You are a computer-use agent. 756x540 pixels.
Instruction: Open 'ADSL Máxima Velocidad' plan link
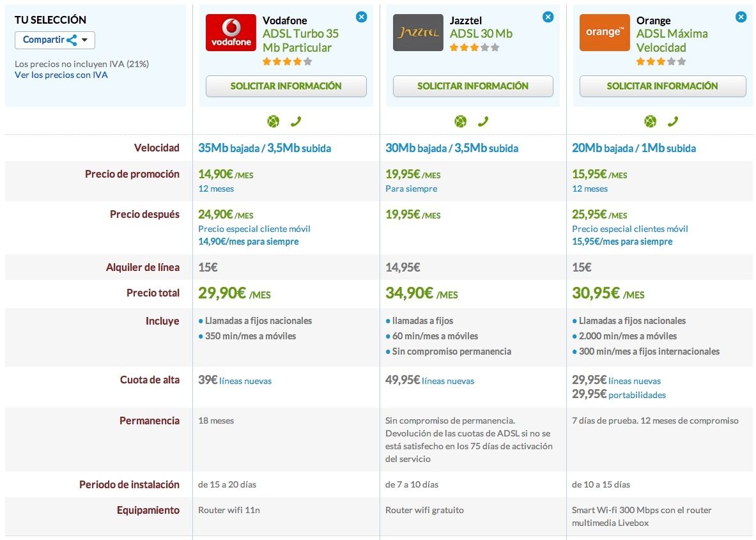[x=672, y=40]
